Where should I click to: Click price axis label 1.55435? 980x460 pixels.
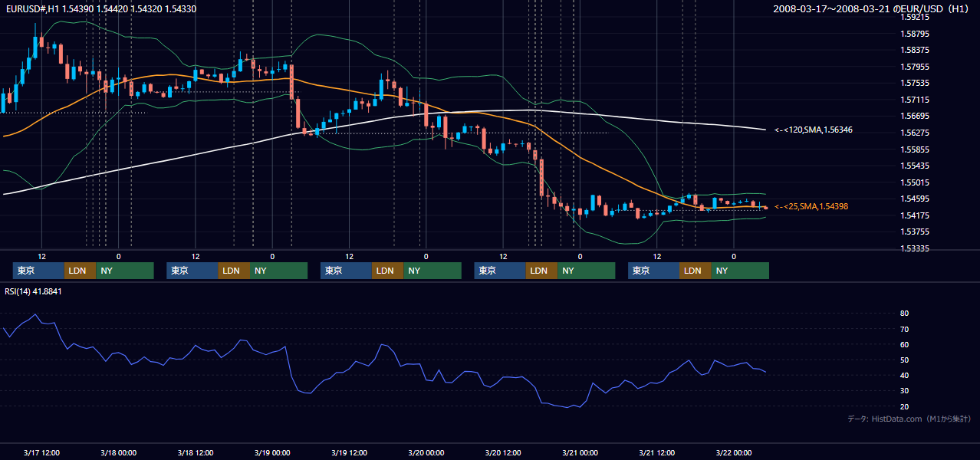[916, 166]
